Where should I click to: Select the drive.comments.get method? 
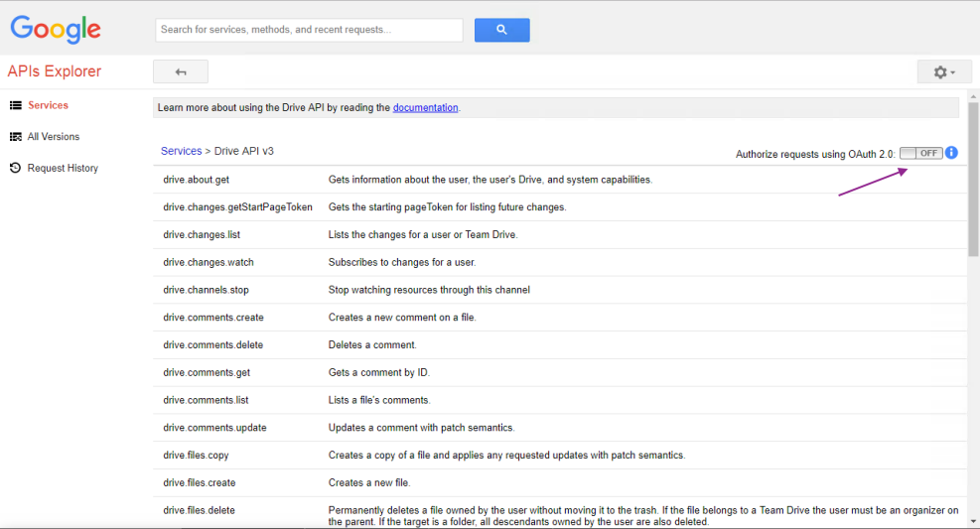pyautogui.click(x=207, y=372)
